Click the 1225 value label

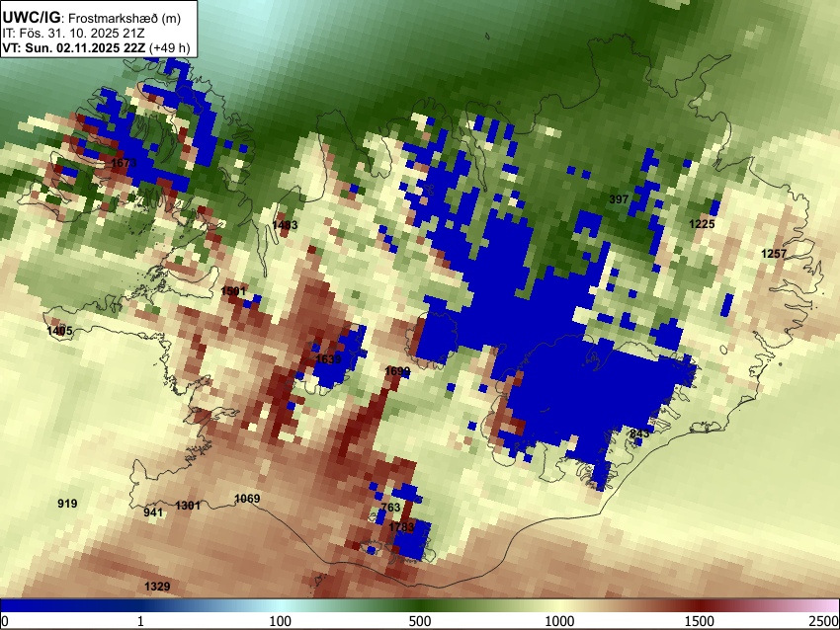click(702, 224)
